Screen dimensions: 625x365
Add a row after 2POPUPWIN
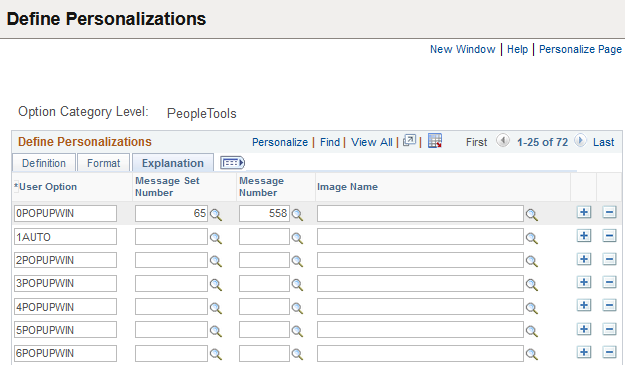click(x=584, y=259)
